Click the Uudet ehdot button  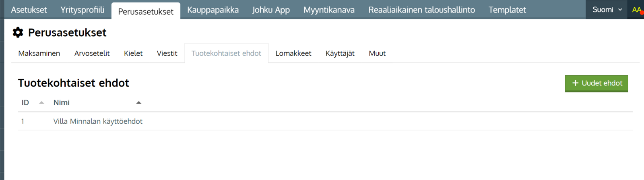pyautogui.click(x=597, y=83)
